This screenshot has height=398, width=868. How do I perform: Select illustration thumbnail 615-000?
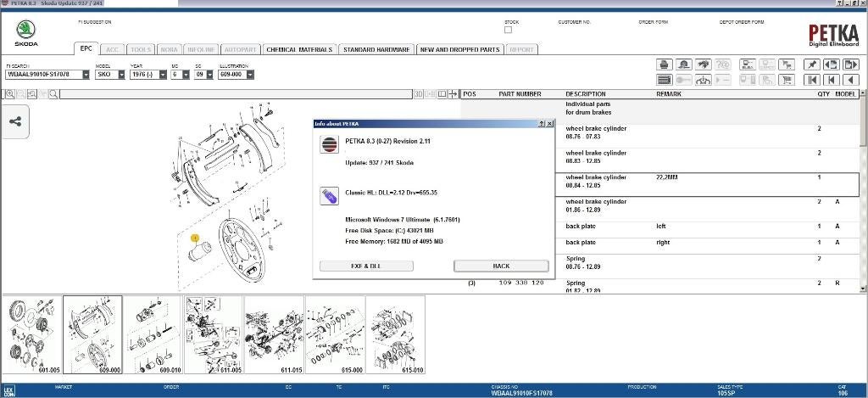tap(335, 335)
